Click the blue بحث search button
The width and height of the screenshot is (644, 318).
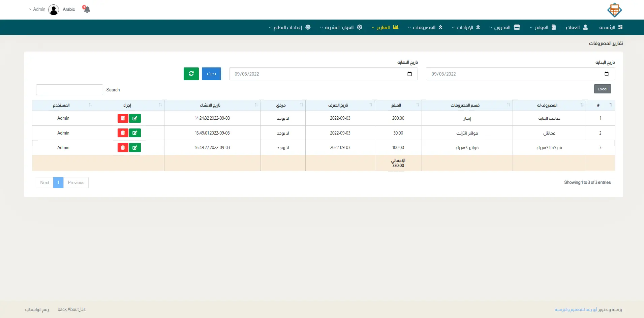point(211,74)
